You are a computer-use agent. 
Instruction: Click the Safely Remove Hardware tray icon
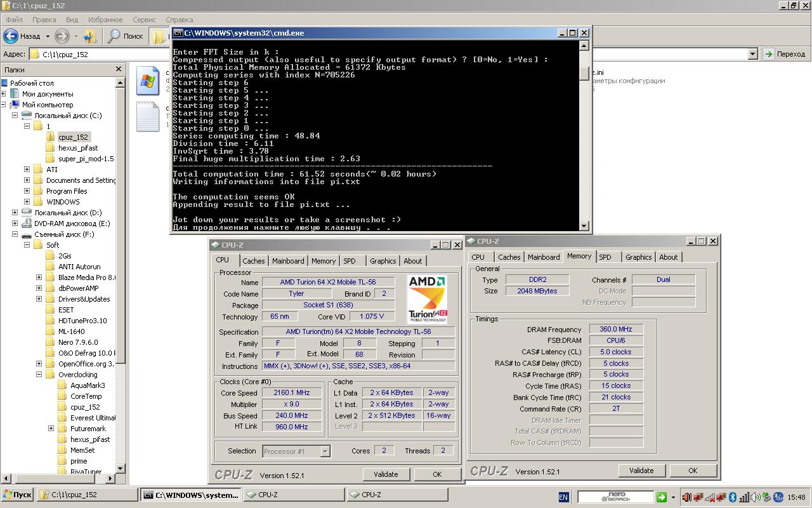coord(766,497)
